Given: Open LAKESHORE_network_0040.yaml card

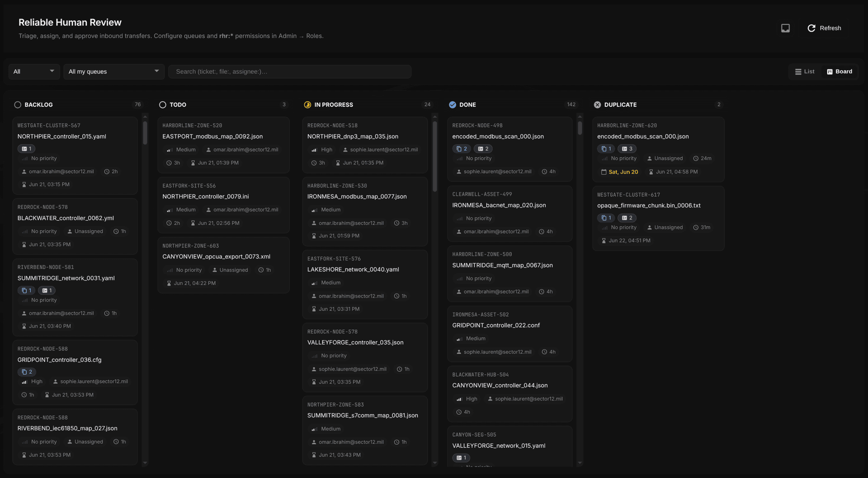Looking at the screenshot, I should point(365,284).
